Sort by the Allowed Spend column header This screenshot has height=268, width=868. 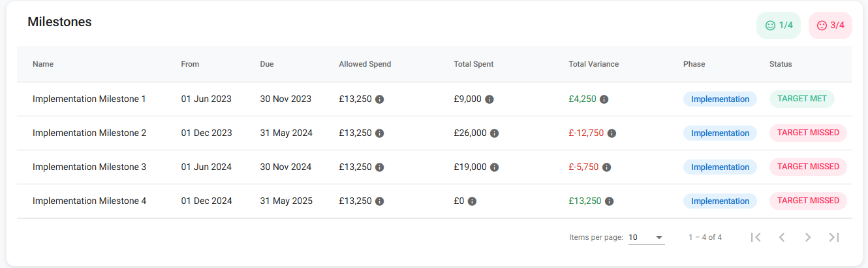(365, 64)
